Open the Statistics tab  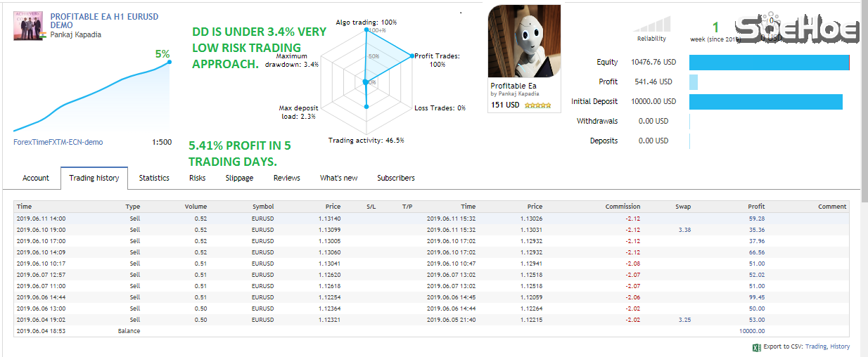pos(154,178)
